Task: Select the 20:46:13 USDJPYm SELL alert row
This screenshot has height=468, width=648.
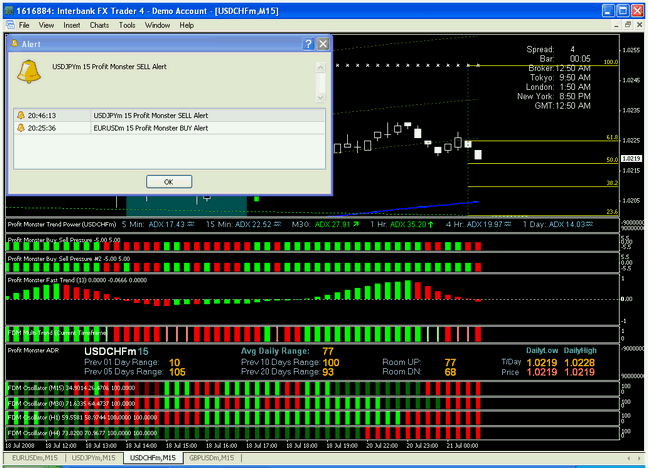Action: point(169,115)
